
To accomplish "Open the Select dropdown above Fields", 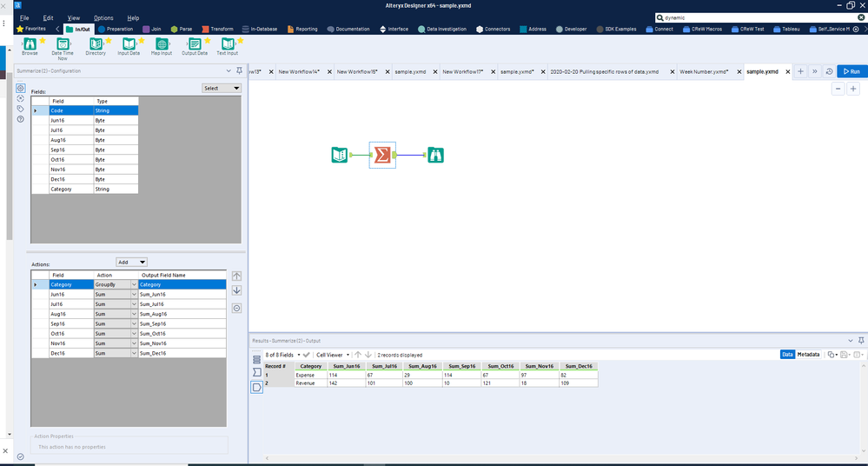I will click(222, 88).
